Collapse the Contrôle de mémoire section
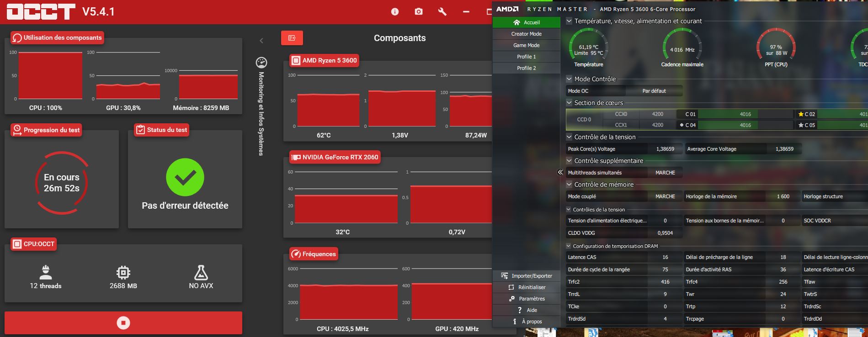Screen dimensions: 868x337 pyautogui.click(x=569, y=184)
